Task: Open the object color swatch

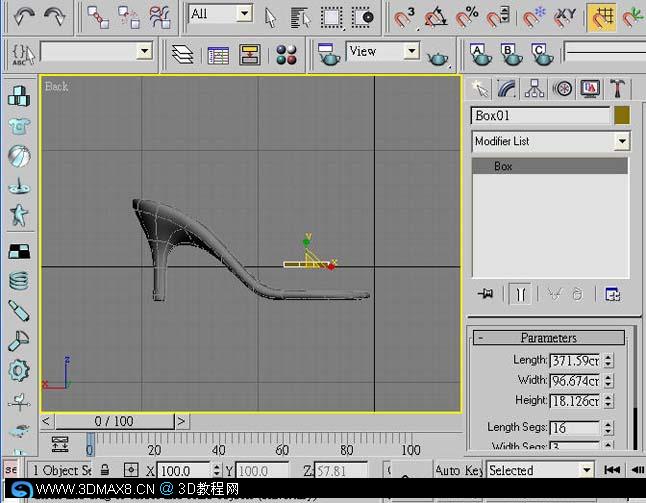Action: click(x=622, y=115)
